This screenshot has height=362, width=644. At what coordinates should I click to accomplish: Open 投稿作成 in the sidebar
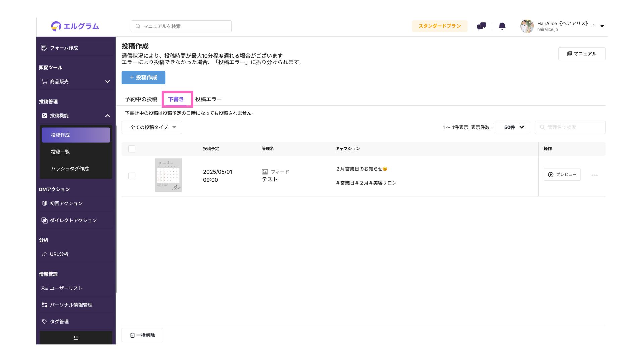76,135
